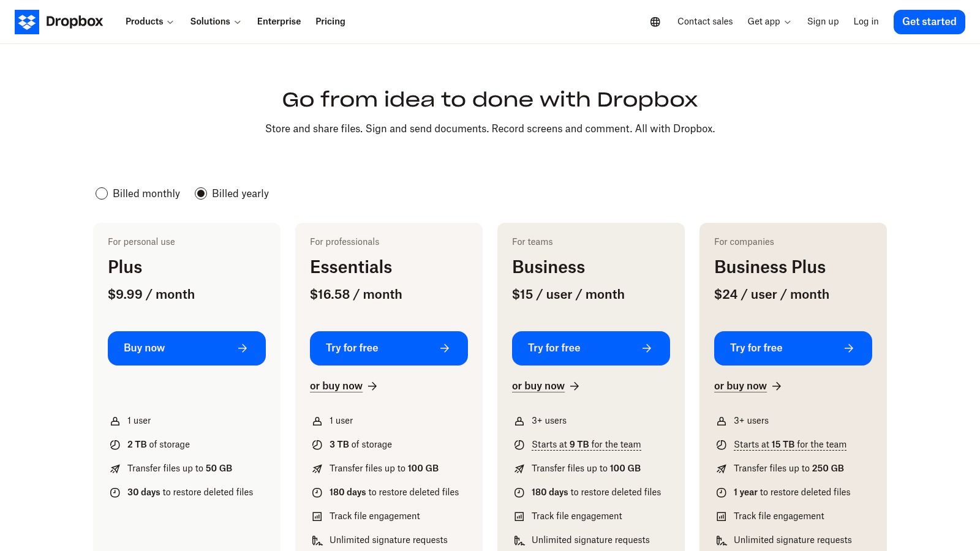The width and height of the screenshot is (980, 551).
Task: Click "Buy now" on the Plus plan
Action: click(186, 348)
